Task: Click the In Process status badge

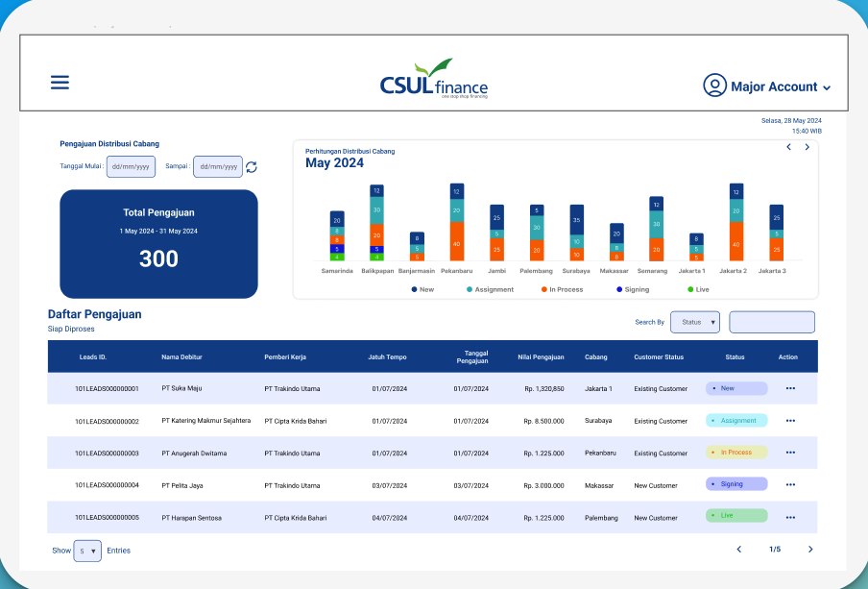Action: point(736,453)
